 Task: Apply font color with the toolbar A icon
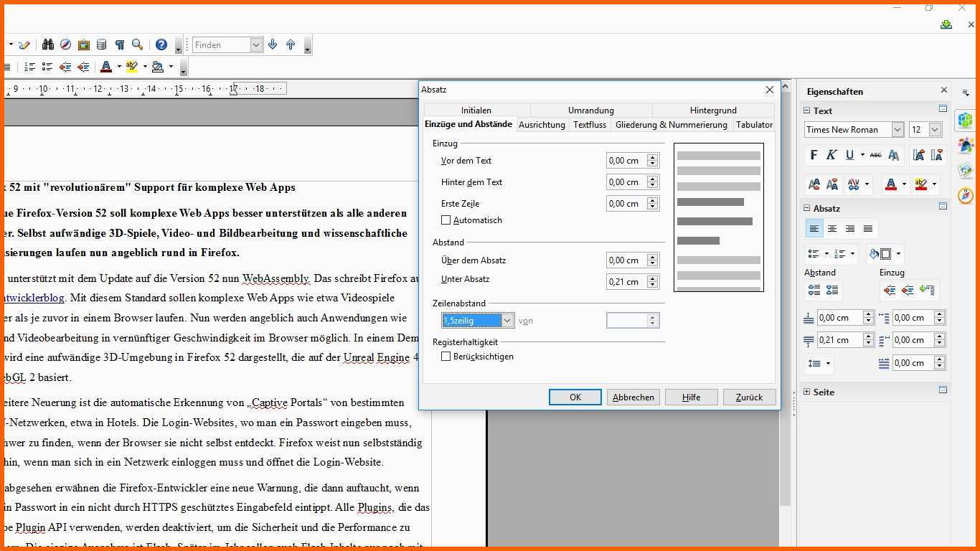[106, 67]
